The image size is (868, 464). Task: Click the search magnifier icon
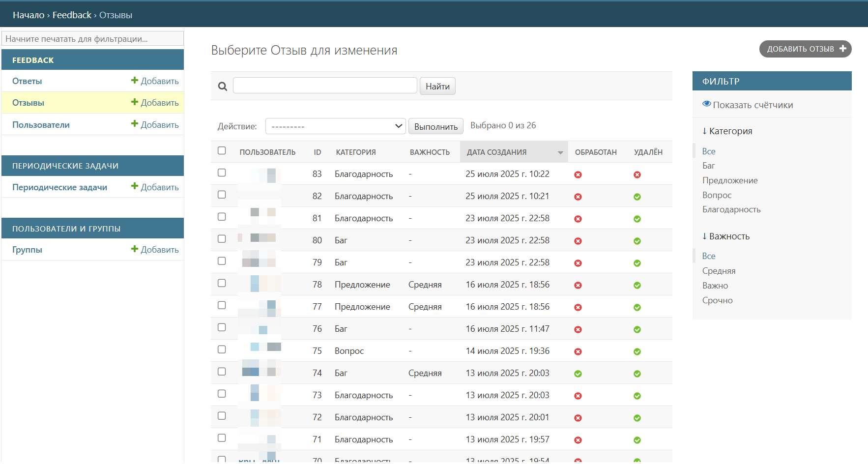[x=223, y=87]
